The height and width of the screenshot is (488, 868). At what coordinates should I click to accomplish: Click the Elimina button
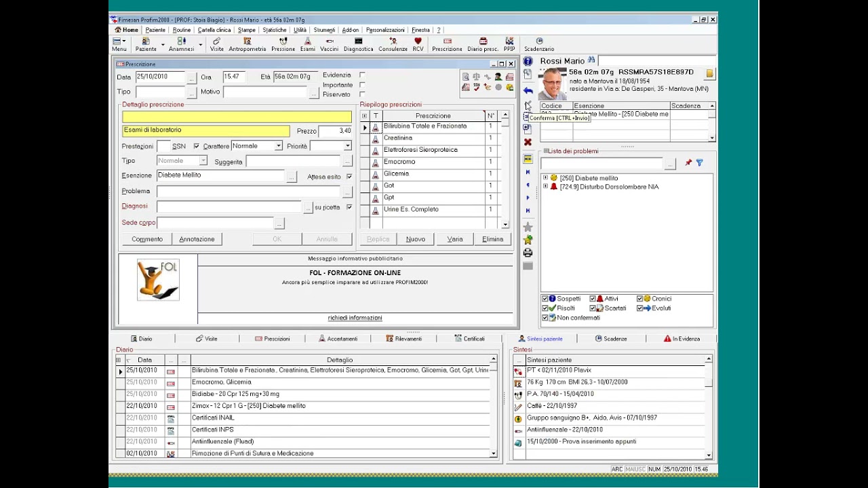[492, 239]
